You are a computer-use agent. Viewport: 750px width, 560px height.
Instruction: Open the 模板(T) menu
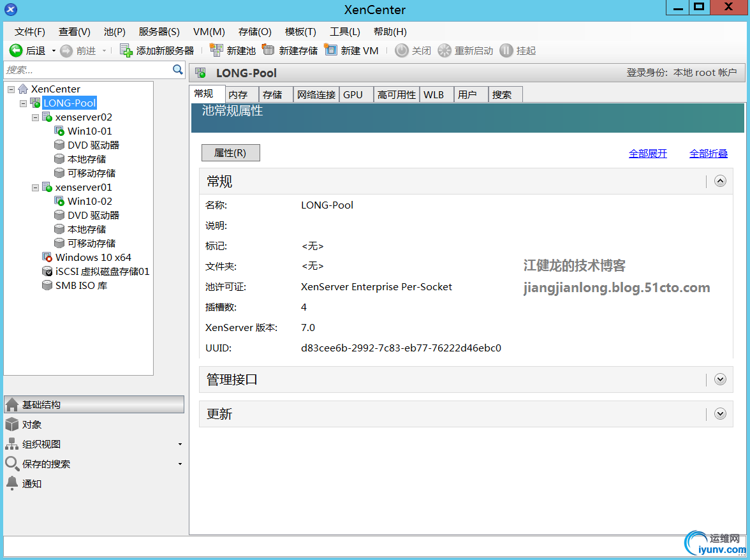click(300, 31)
